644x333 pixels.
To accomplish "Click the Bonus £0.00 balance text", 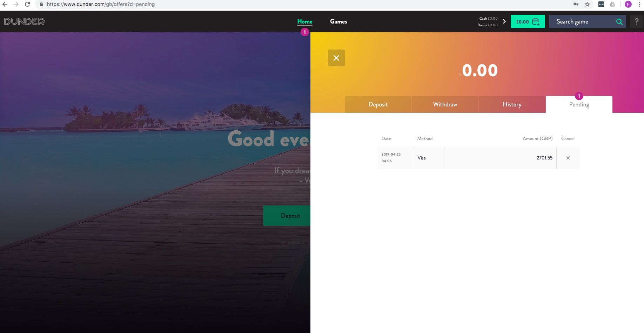I will coord(488,25).
